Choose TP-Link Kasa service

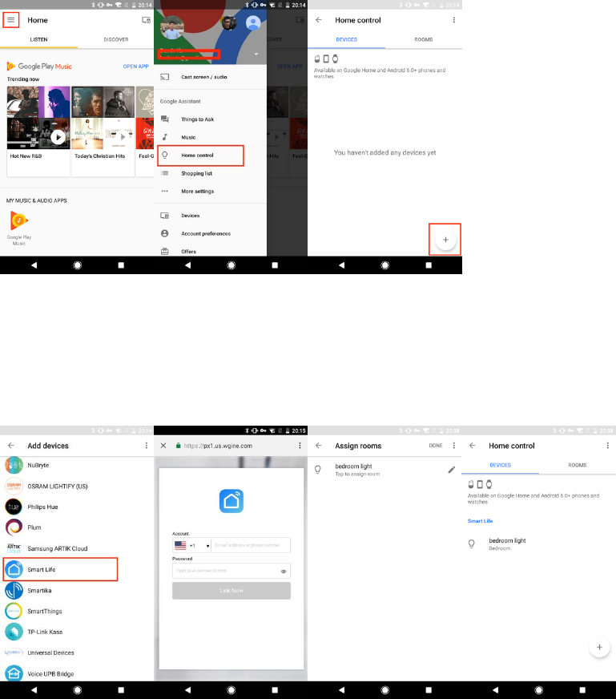click(x=77, y=632)
